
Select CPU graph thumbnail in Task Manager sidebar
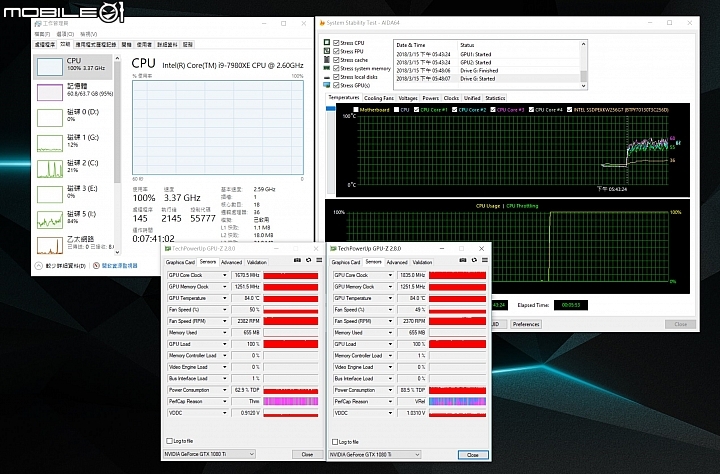click(50, 67)
